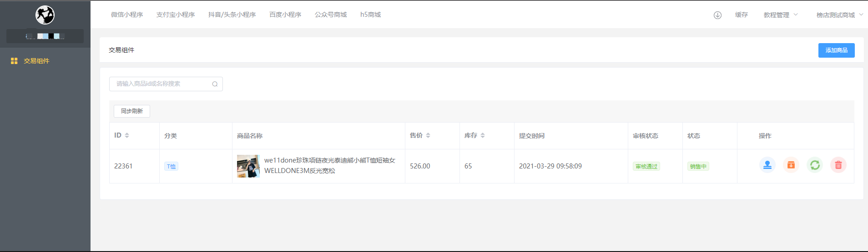Viewport: 868px width, 252px height.
Task: Click the 分类 column header
Action: (x=171, y=136)
